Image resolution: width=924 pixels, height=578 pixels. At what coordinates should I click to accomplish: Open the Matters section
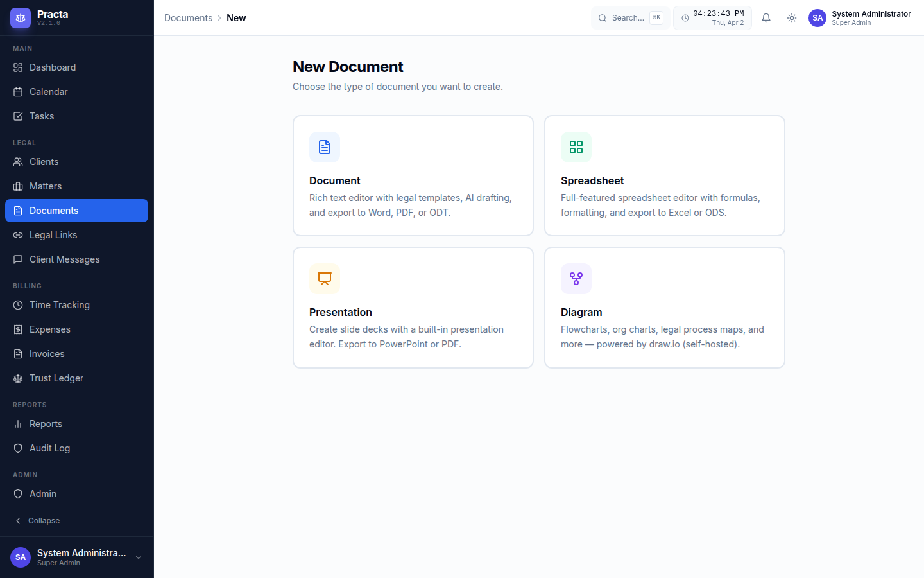pos(45,186)
